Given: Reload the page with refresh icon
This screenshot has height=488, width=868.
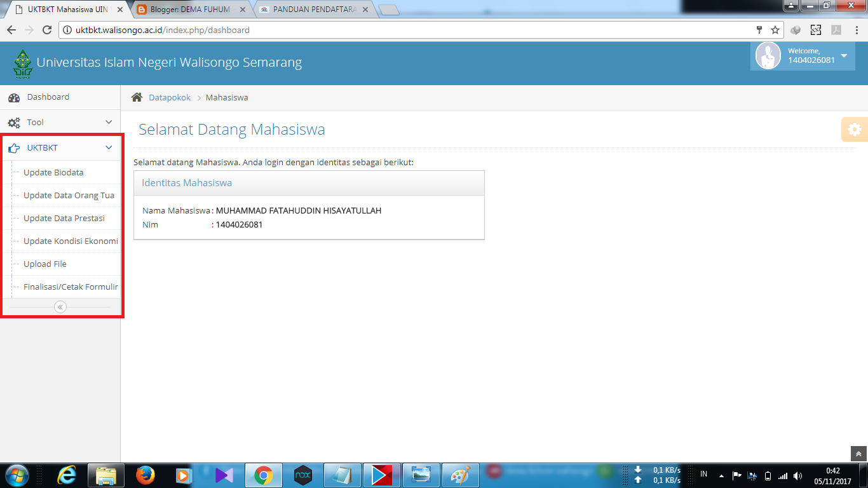Looking at the screenshot, I should (x=46, y=30).
